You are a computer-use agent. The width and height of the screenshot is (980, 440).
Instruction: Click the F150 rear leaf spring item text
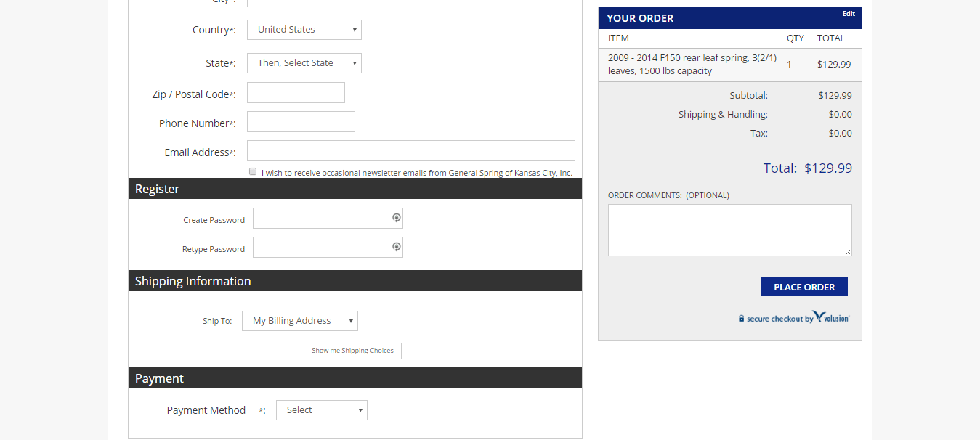[x=692, y=65]
